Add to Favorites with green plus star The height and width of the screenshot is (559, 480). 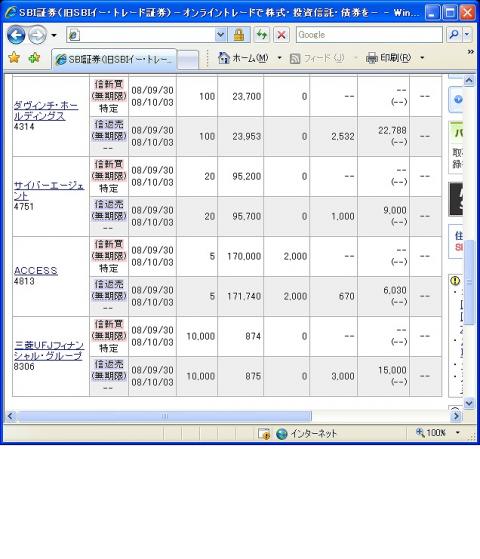34,57
